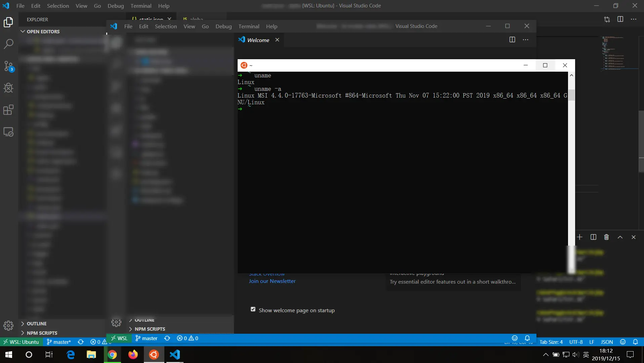The height and width of the screenshot is (363, 644).
Task: Show hidden system tray icons
Action: 546,355
